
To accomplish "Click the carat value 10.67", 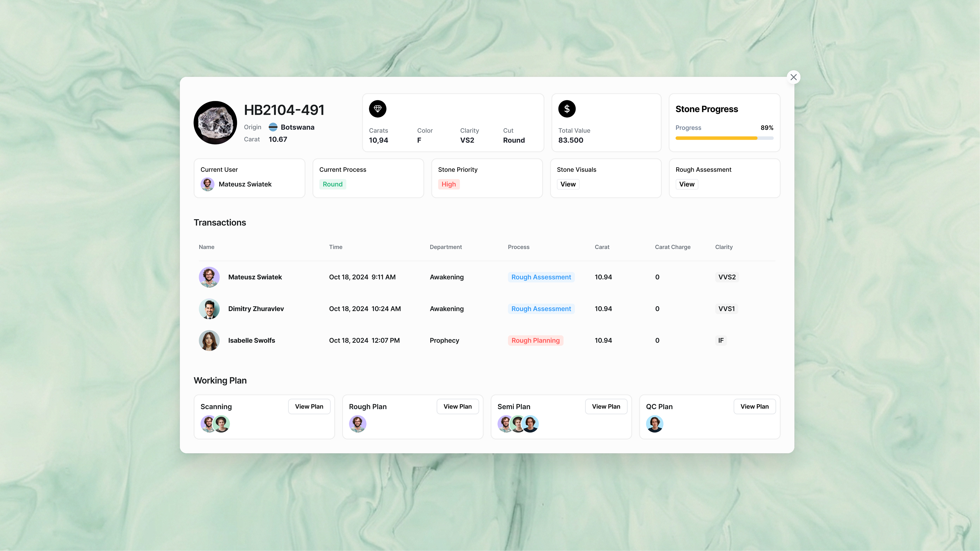I will [278, 140].
